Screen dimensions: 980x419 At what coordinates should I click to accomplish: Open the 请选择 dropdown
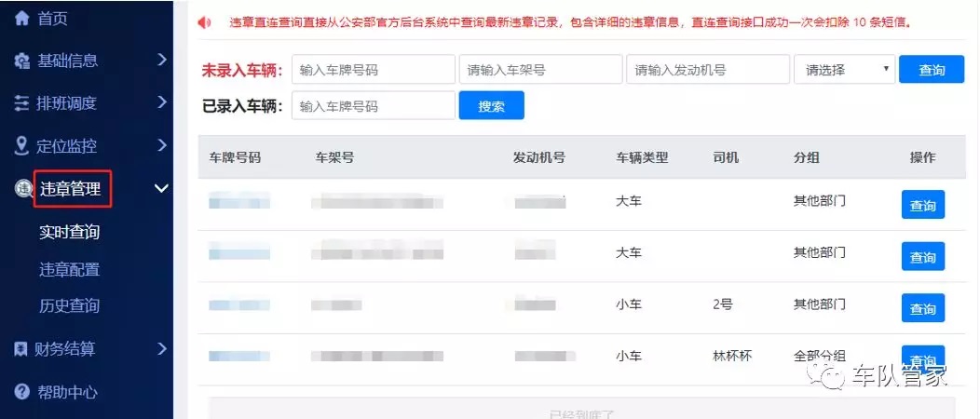point(844,70)
